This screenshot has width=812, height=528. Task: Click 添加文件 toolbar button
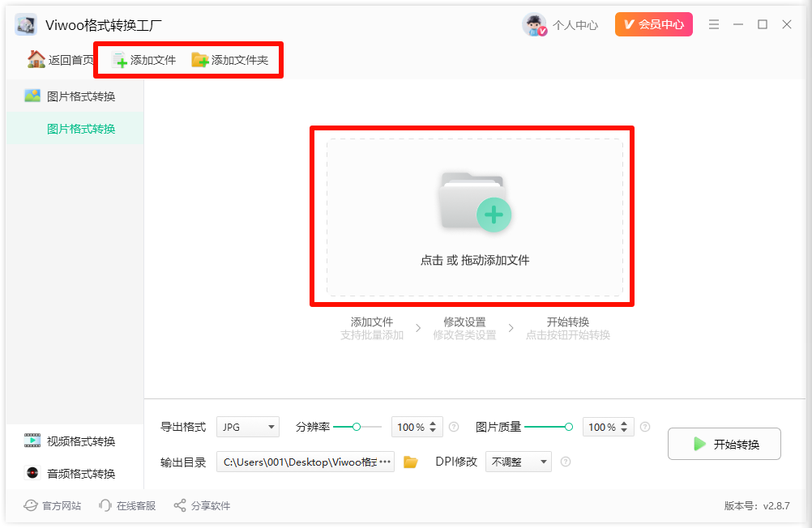click(144, 60)
